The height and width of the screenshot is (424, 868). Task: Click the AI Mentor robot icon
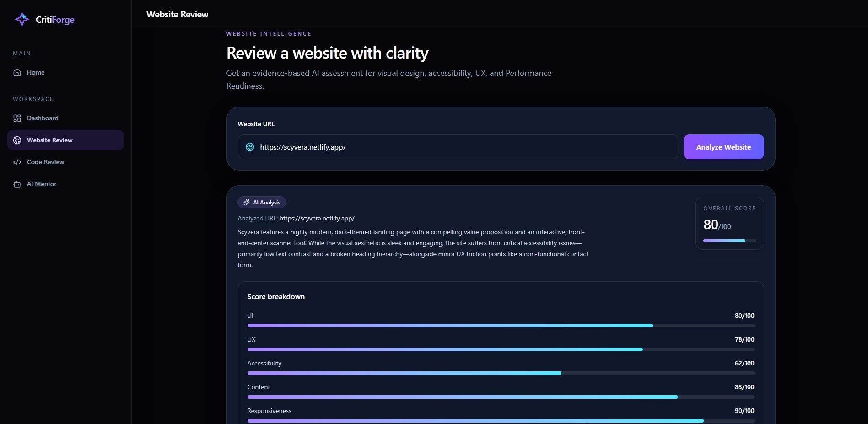(x=17, y=184)
